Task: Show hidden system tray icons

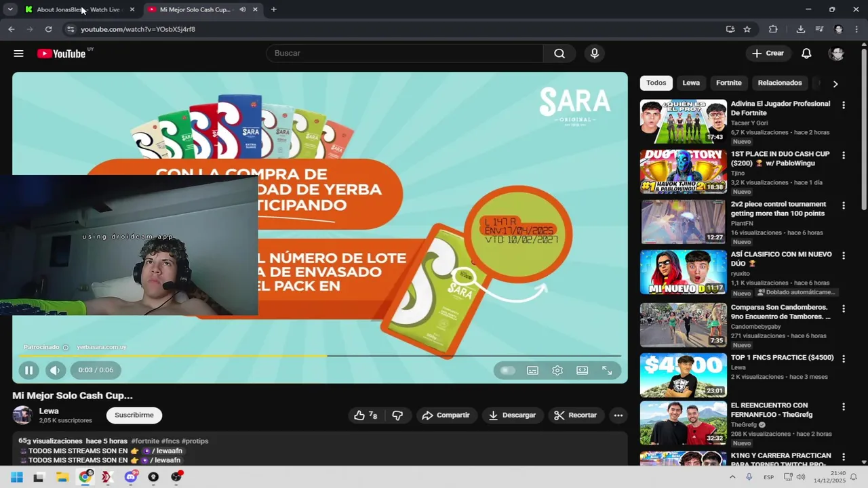Action: coord(732,477)
